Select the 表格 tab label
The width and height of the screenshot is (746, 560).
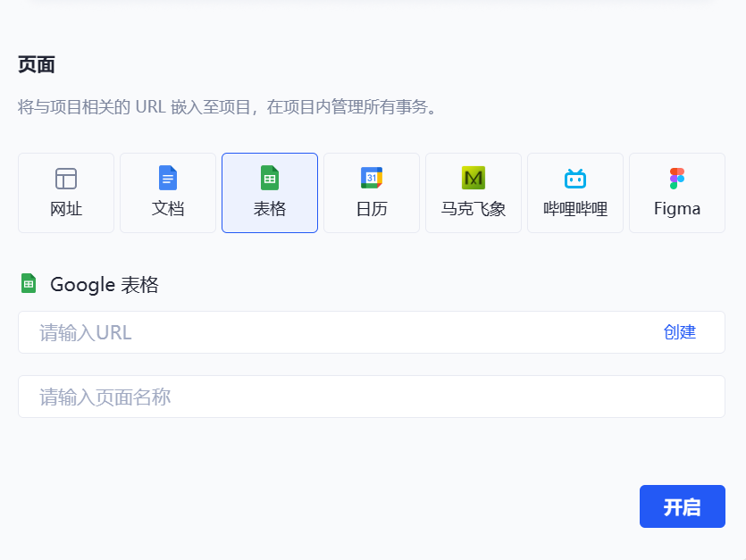[x=270, y=210]
